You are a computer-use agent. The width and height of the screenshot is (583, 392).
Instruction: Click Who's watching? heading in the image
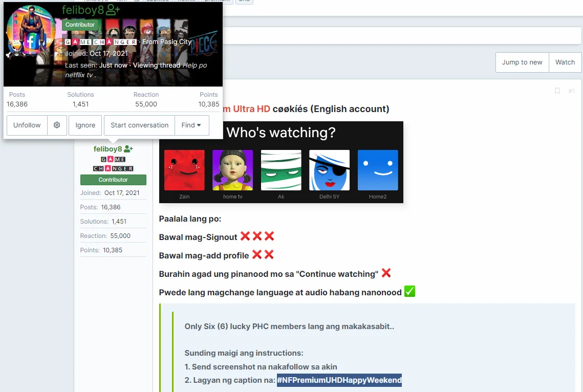pos(281,133)
